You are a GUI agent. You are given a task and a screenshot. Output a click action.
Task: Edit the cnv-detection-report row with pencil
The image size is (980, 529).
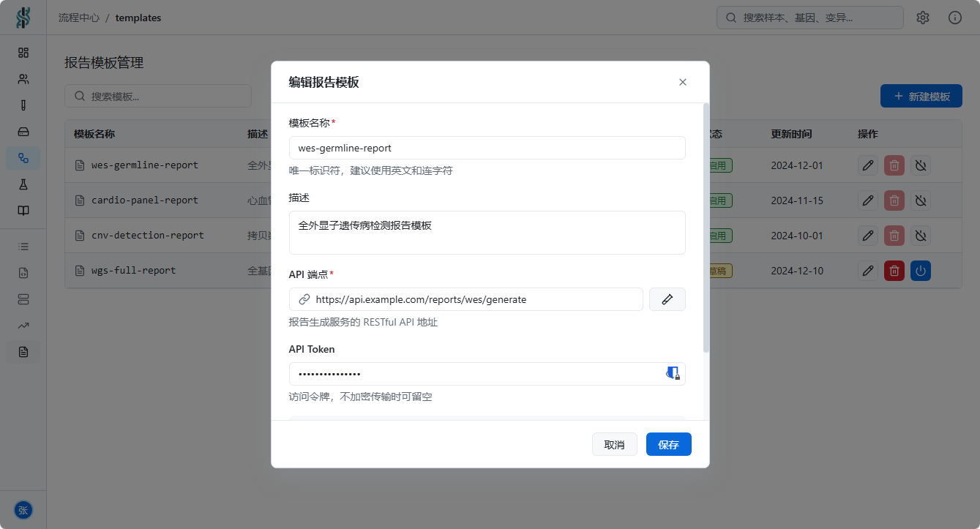[868, 236]
